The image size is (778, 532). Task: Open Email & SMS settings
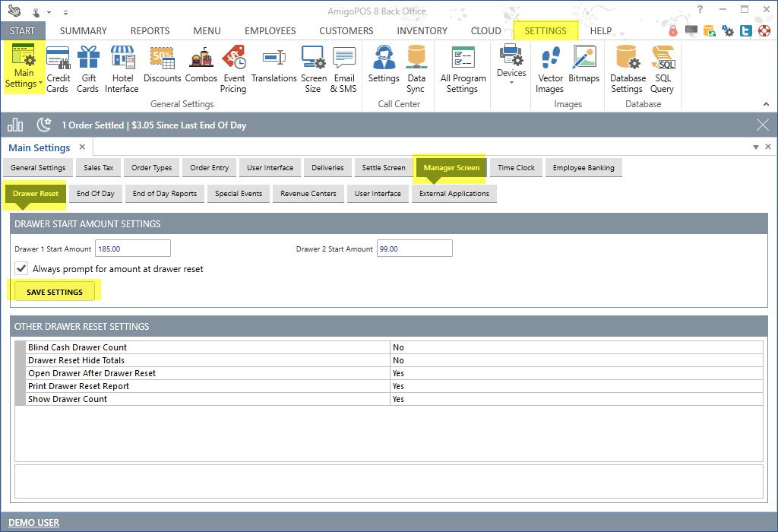click(x=343, y=68)
